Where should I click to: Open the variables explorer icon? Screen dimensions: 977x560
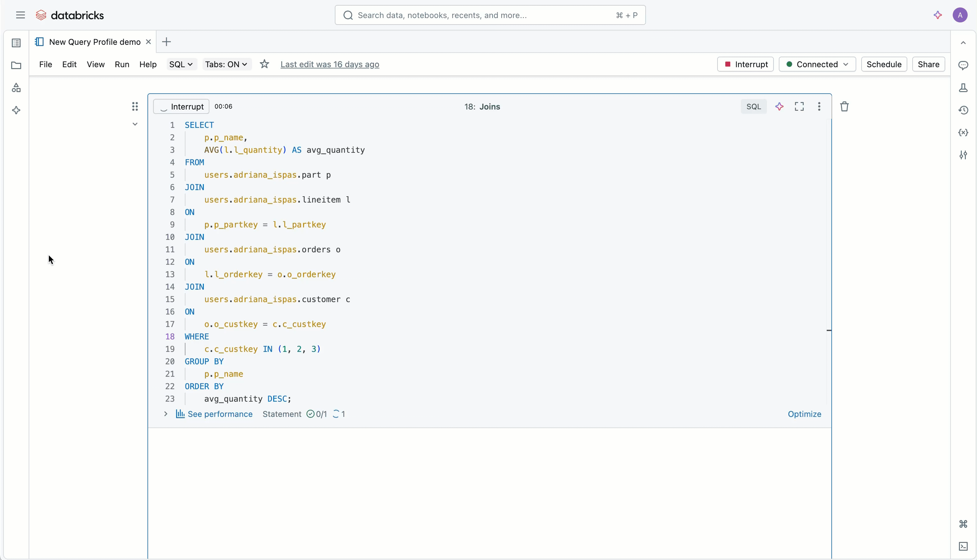click(x=963, y=133)
